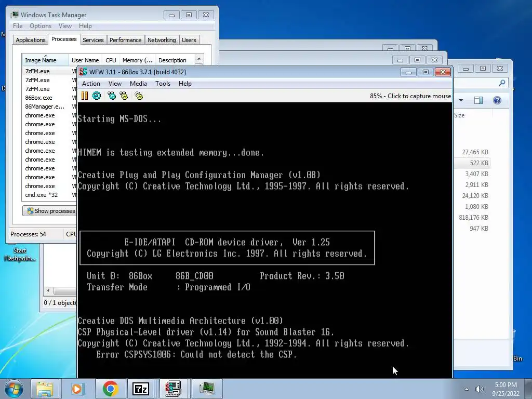Click the emulator screen to capture mouse

264,240
